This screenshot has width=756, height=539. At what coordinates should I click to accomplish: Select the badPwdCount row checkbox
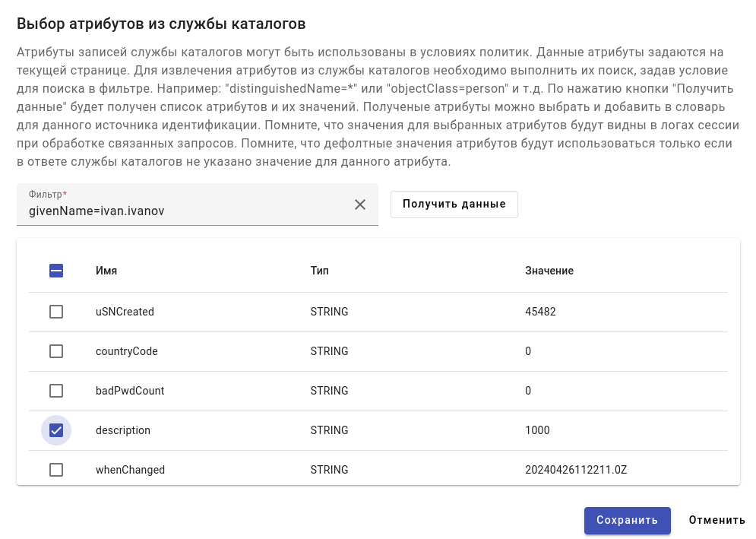(x=56, y=391)
